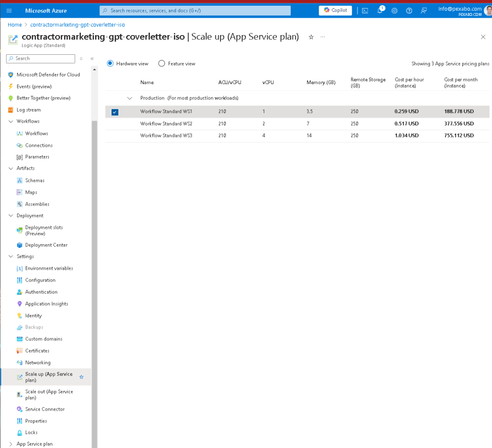Collapse the sidebar with the double chevron
492x448 pixels.
point(92,59)
